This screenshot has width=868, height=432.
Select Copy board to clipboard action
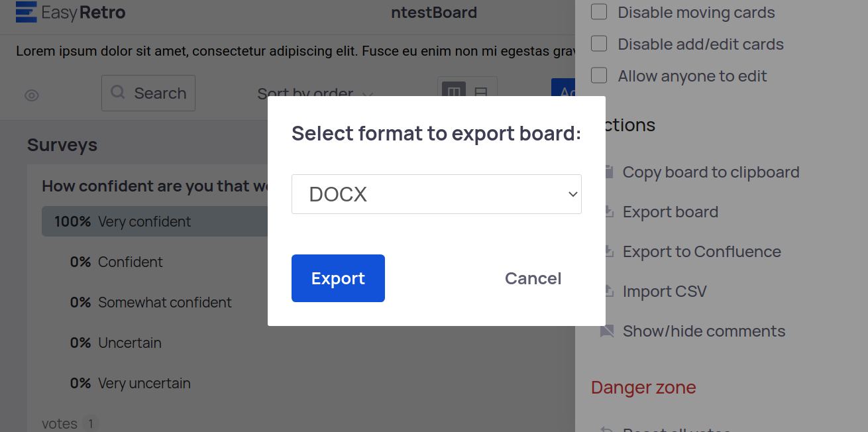coord(710,172)
